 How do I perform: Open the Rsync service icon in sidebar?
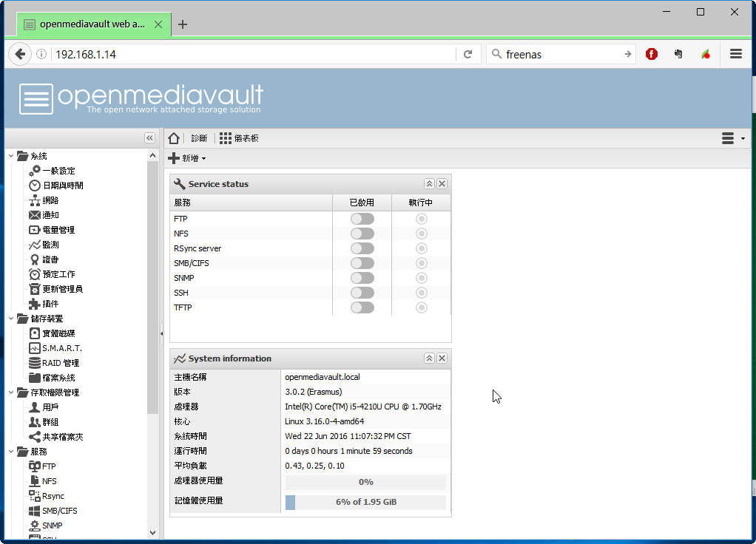click(x=35, y=496)
